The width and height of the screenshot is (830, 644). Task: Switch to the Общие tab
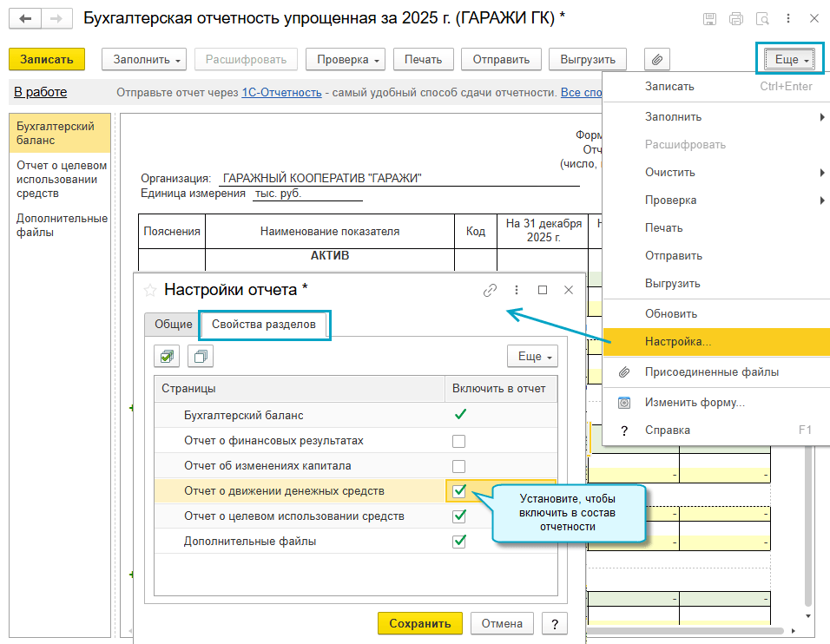pyautogui.click(x=173, y=325)
